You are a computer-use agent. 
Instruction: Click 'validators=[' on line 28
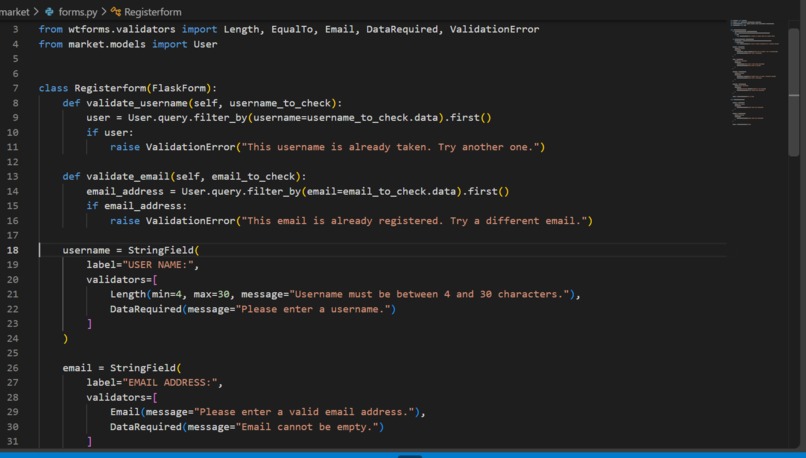click(x=122, y=397)
